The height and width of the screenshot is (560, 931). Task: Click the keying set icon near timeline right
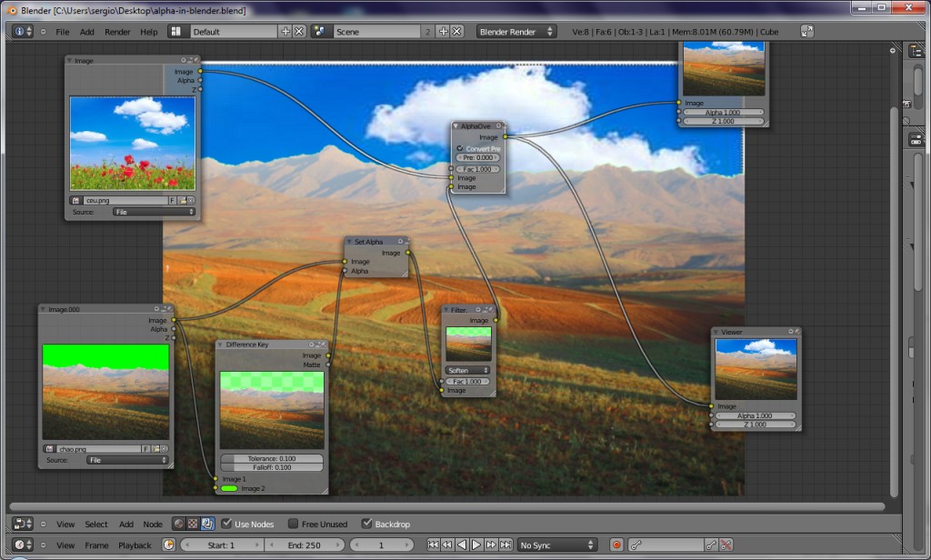point(635,545)
